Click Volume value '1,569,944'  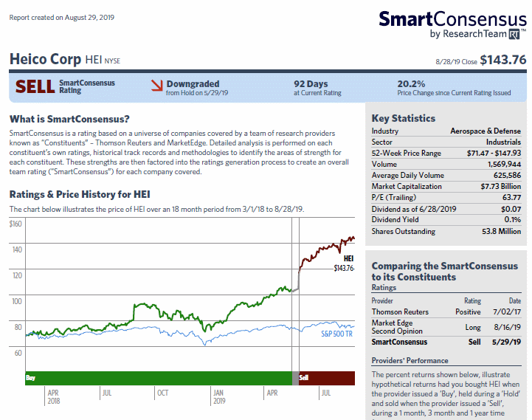tap(505, 165)
